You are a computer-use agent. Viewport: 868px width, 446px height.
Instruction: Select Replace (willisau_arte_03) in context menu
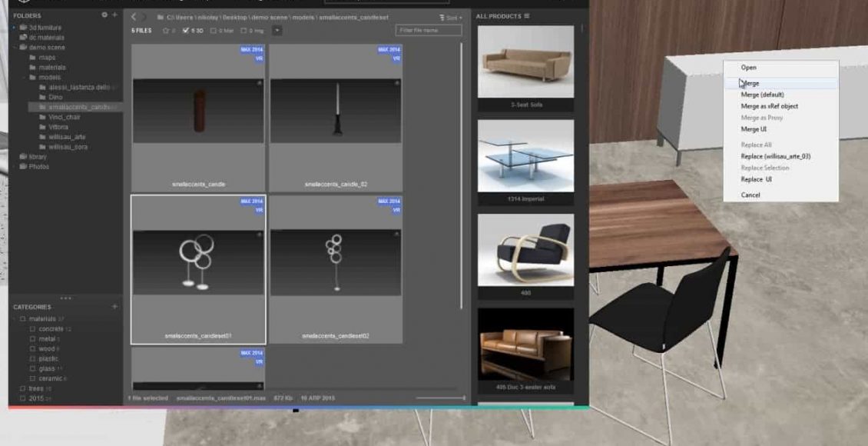775,156
